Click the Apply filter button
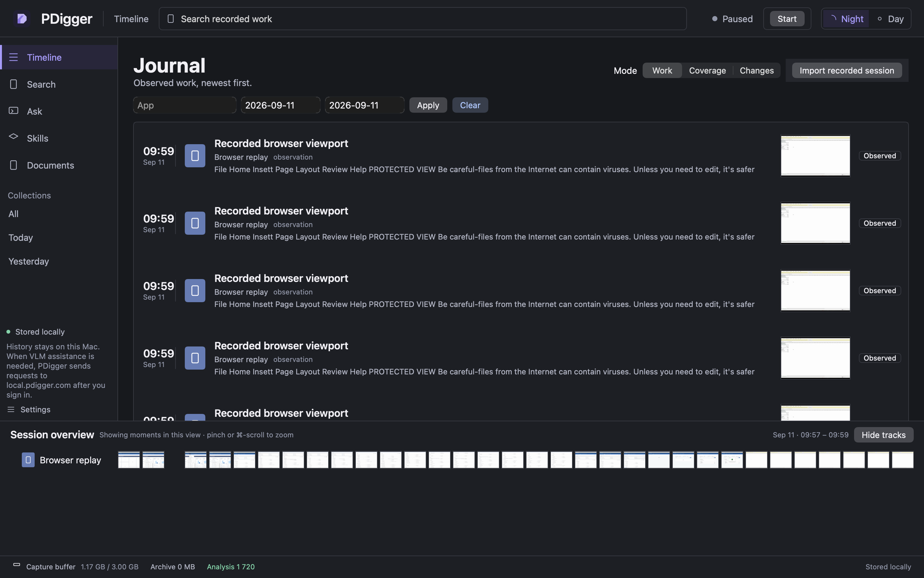The image size is (924, 578). (x=428, y=105)
